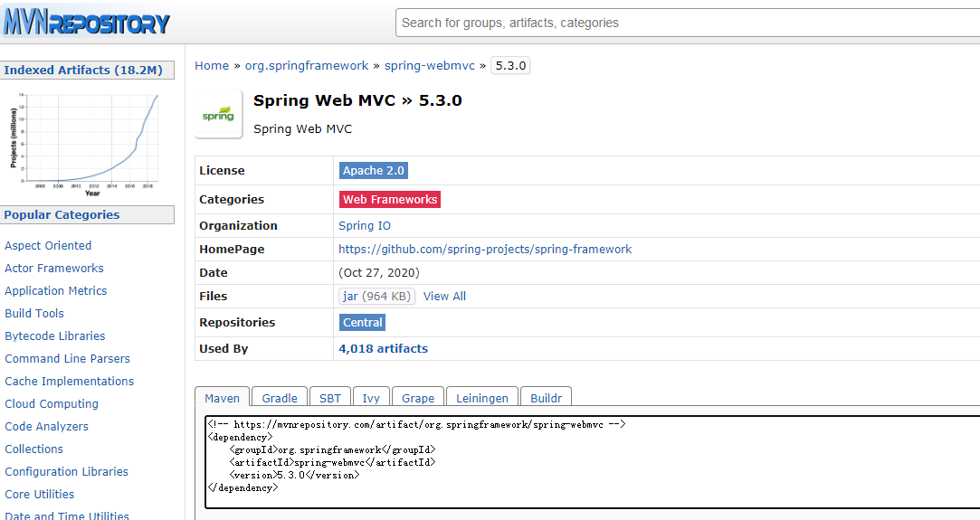The width and height of the screenshot is (980, 520).
Task: Go to the Spring IO organization
Action: [x=365, y=225]
